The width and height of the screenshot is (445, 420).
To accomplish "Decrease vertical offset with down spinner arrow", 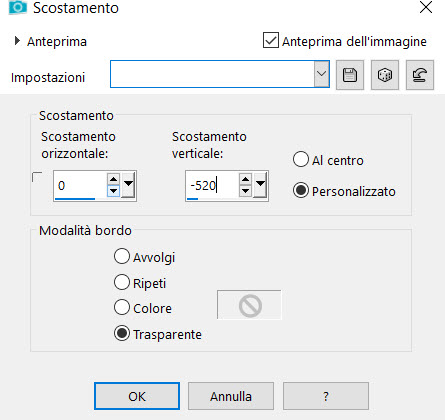I will 245,191.
